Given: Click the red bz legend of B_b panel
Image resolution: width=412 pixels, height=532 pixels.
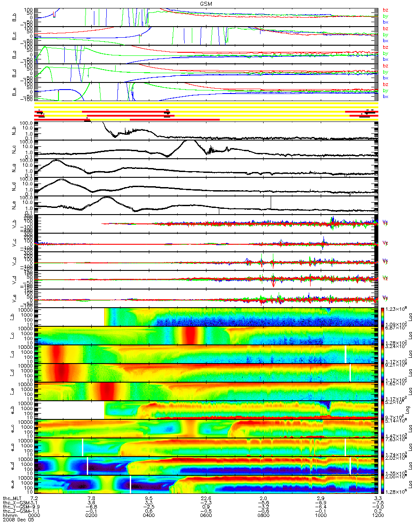Looking at the screenshot, I should click(x=385, y=10).
